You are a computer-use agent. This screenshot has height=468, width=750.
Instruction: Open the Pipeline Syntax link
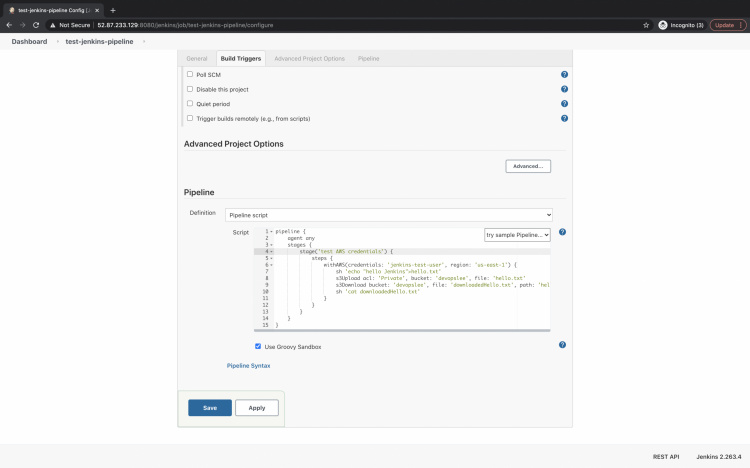click(248, 366)
